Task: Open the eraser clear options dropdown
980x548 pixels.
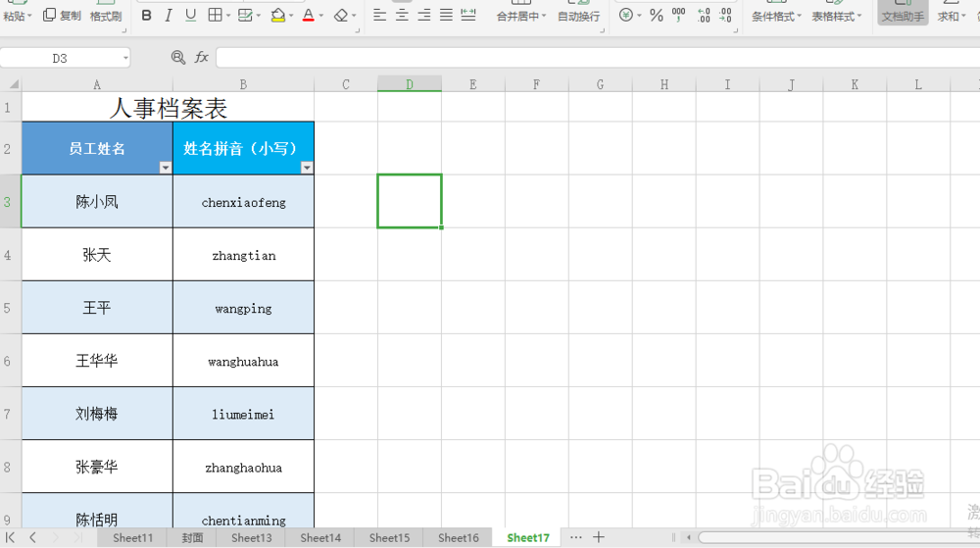Action: [354, 17]
